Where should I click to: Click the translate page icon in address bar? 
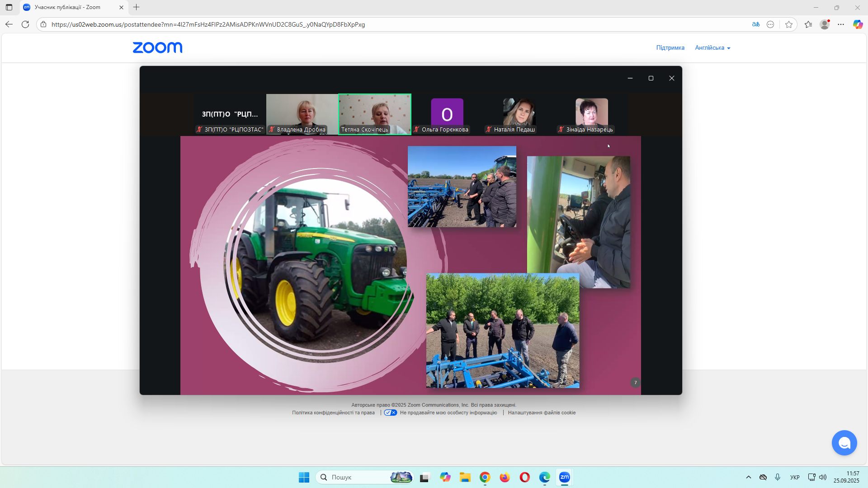point(755,24)
